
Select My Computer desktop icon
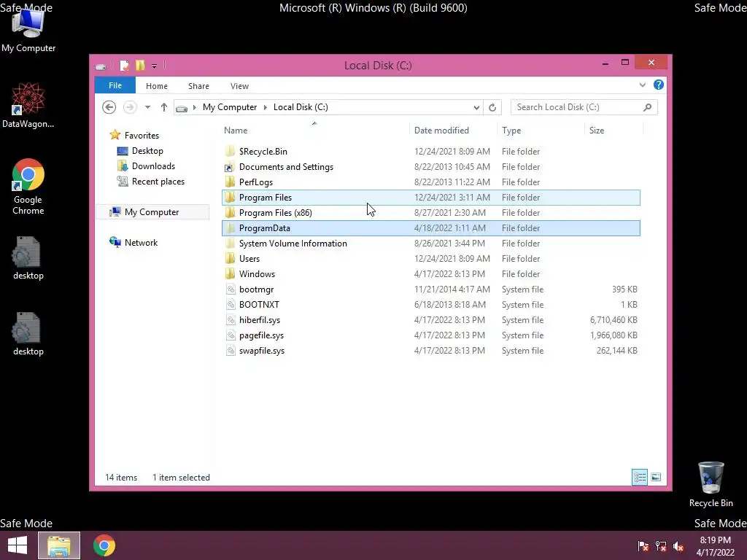(28, 31)
